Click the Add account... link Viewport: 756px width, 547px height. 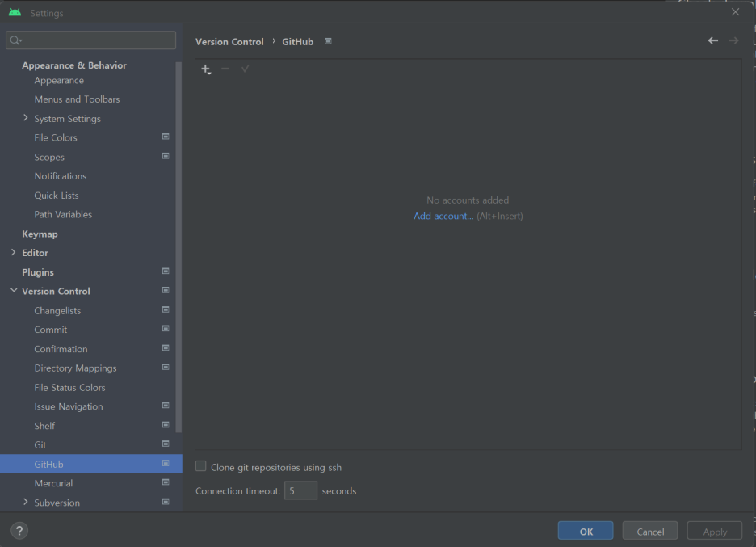click(x=443, y=216)
